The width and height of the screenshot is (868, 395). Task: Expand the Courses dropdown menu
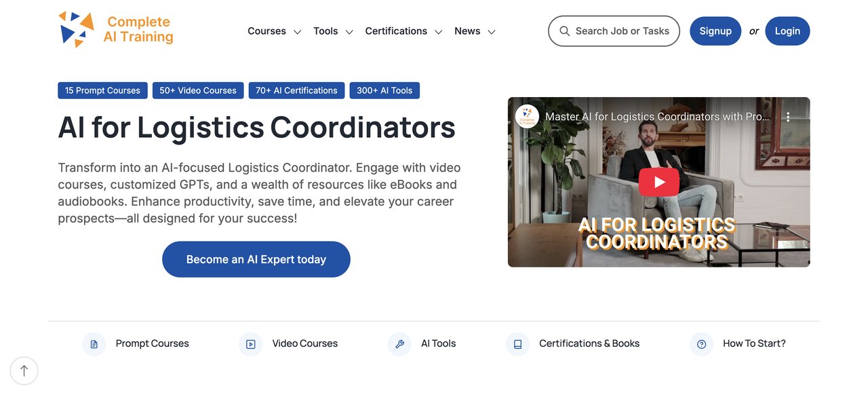pyautogui.click(x=274, y=31)
